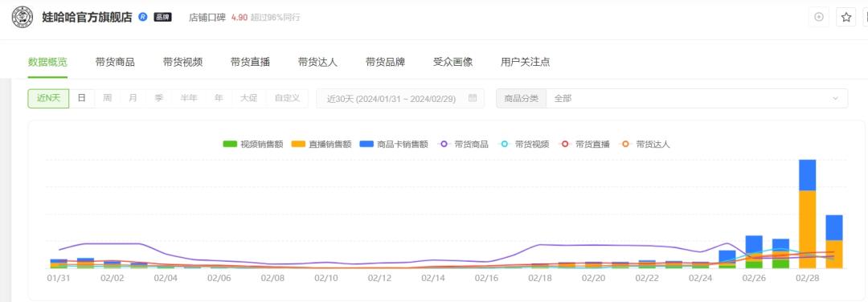Screen dimensions: 868x302
Task: Favorite the store with the star icon
Action: [x=845, y=17]
